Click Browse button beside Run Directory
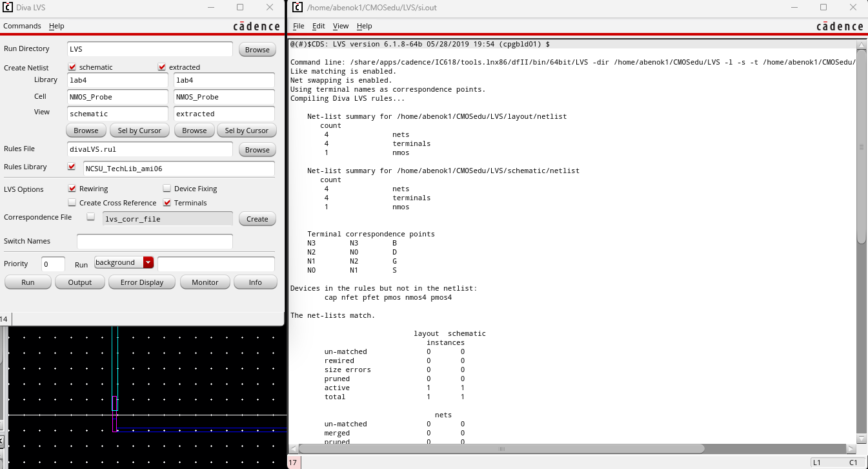The height and width of the screenshot is (469, 868). pos(257,50)
